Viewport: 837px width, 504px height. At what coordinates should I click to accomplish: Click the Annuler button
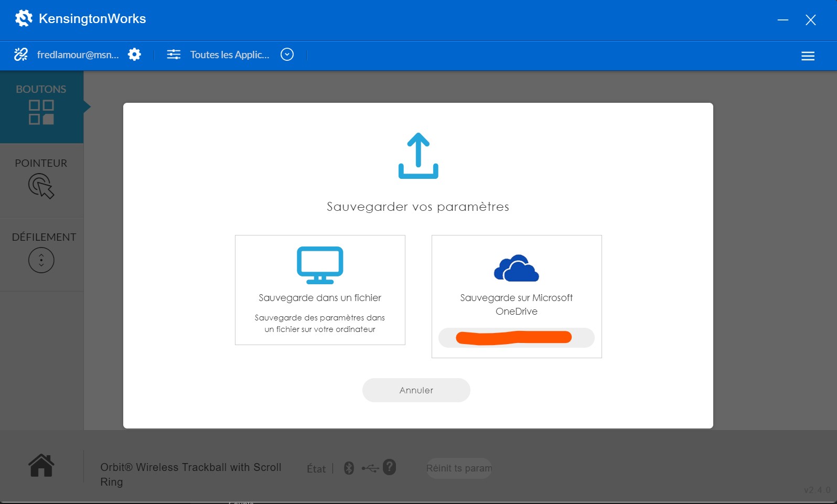pyautogui.click(x=416, y=390)
